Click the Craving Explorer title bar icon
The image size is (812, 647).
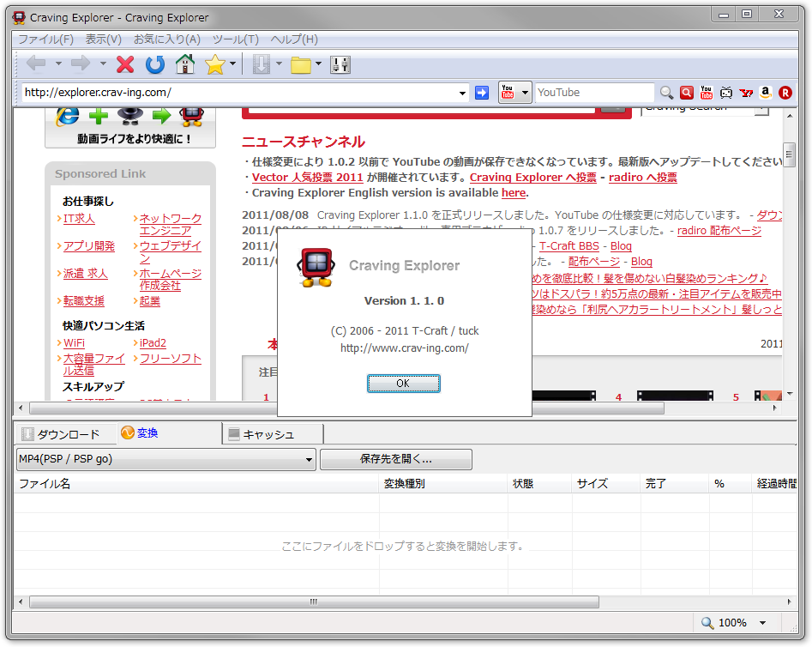coord(19,18)
